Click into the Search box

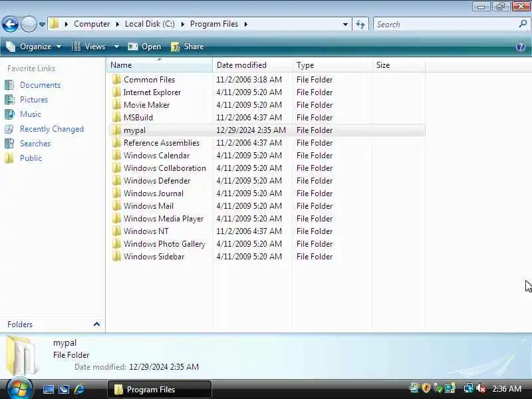pyautogui.click(x=444, y=25)
